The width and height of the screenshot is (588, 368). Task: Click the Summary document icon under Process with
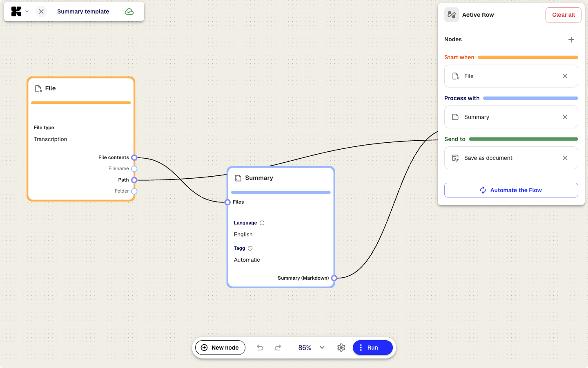tap(455, 117)
